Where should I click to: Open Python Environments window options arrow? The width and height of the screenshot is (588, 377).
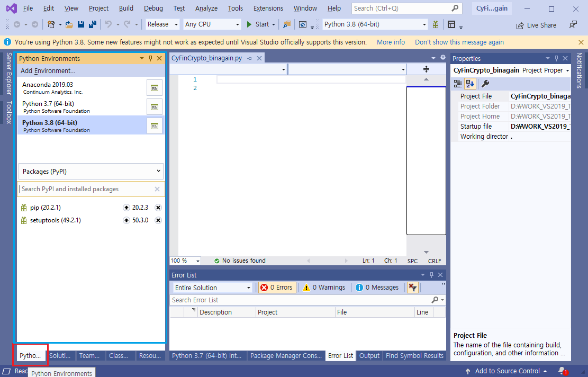point(142,58)
